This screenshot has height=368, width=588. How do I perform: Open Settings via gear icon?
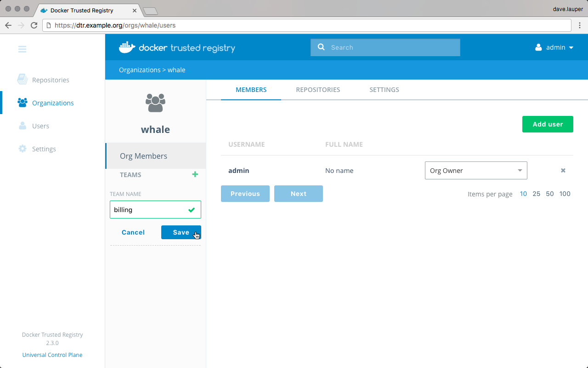pos(23,149)
